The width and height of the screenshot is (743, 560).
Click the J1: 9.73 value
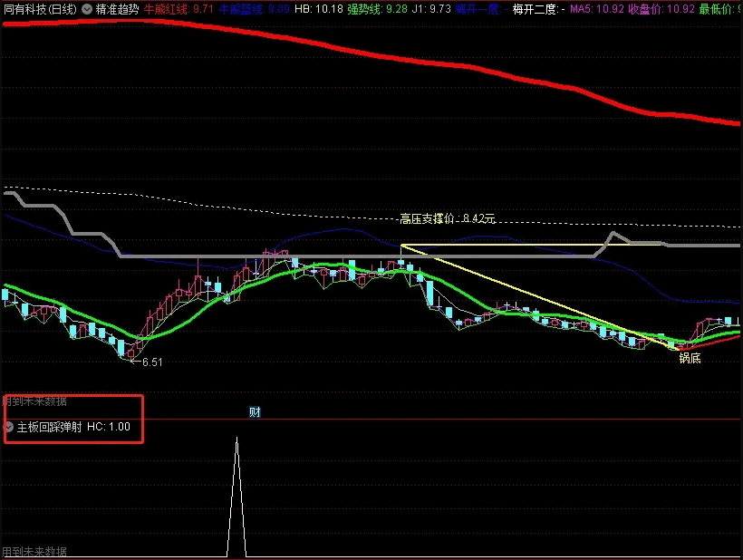431,9
